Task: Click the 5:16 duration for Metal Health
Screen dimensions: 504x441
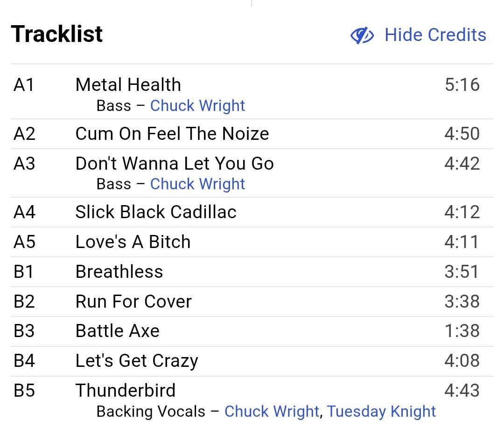Action: pos(462,85)
